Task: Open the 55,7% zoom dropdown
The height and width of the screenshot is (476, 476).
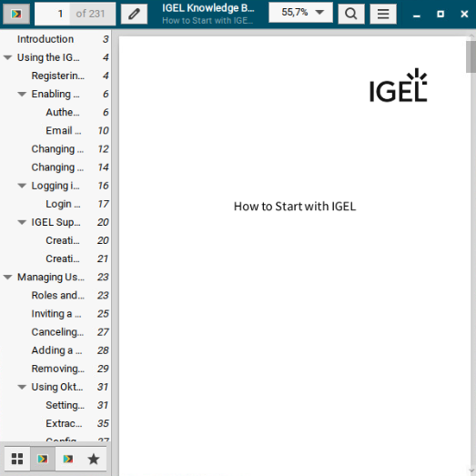Action: pyautogui.click(x=300, y=13)
